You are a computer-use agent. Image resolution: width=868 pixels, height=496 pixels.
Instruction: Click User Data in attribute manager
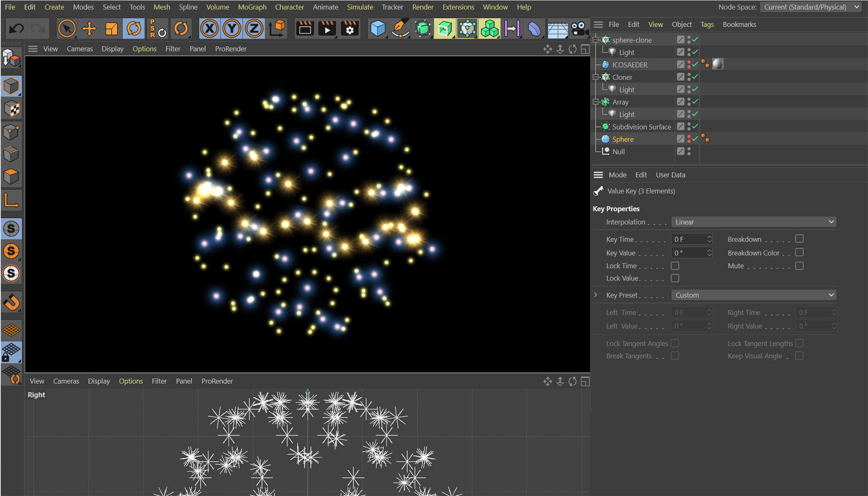click(670, 175)
